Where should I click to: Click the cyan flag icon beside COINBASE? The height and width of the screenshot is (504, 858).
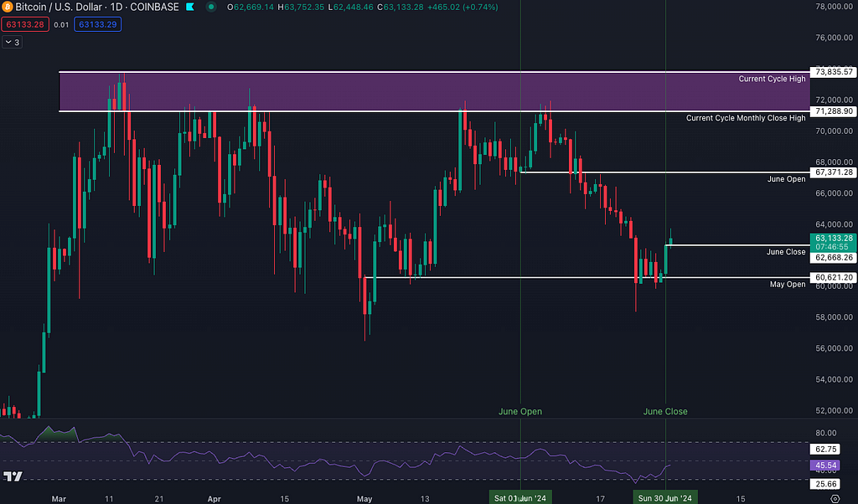coord(190,7)
